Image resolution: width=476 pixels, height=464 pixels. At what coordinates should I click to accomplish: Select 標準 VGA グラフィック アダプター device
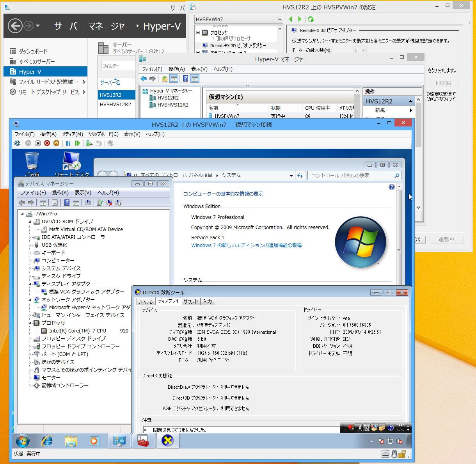click(87, 292)
